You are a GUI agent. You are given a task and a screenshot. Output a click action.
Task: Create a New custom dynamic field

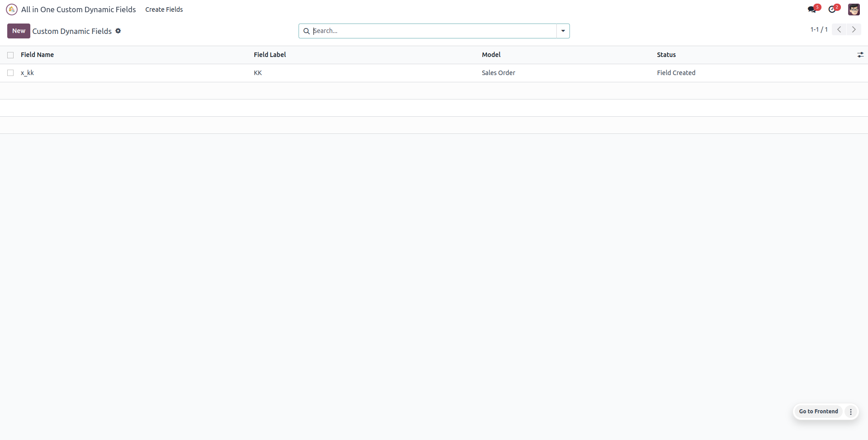(x=19, y=31)
